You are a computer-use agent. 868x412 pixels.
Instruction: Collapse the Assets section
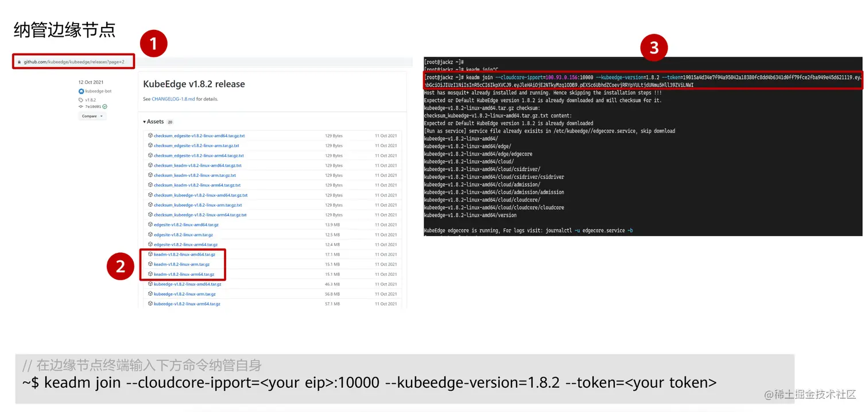click(154, 122)
